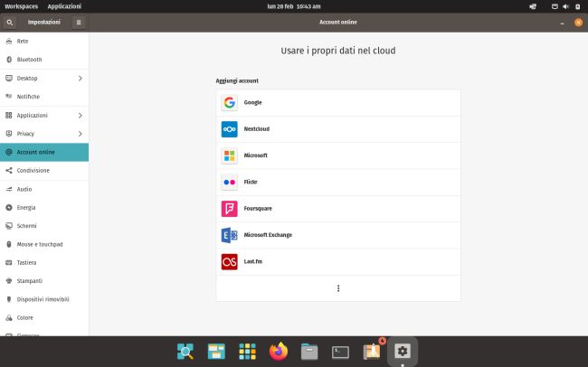Open the Terminal from the dock
This screenshot has height=367, width=588.
(x=340, y=352)
